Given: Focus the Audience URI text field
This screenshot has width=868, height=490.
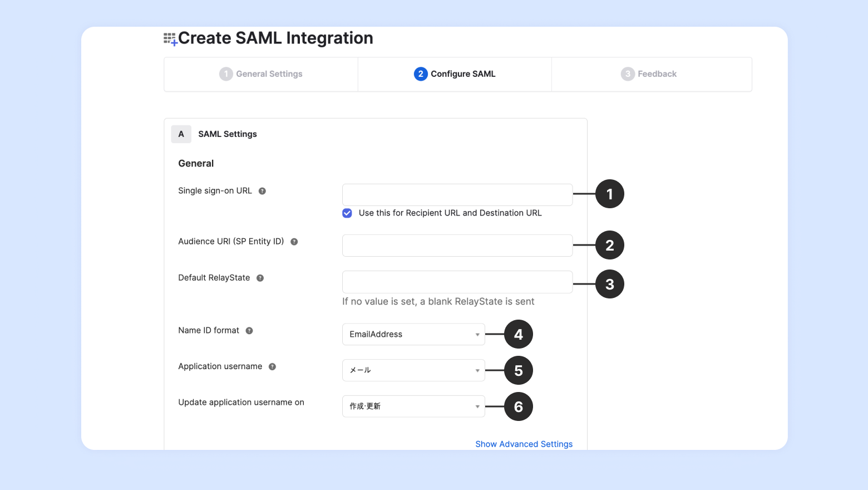Looking at the screenshot, I should tap(457, 246).
